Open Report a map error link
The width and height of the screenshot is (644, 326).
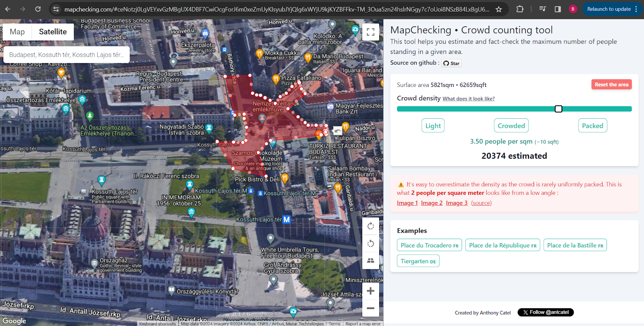[x=363, y=324]
